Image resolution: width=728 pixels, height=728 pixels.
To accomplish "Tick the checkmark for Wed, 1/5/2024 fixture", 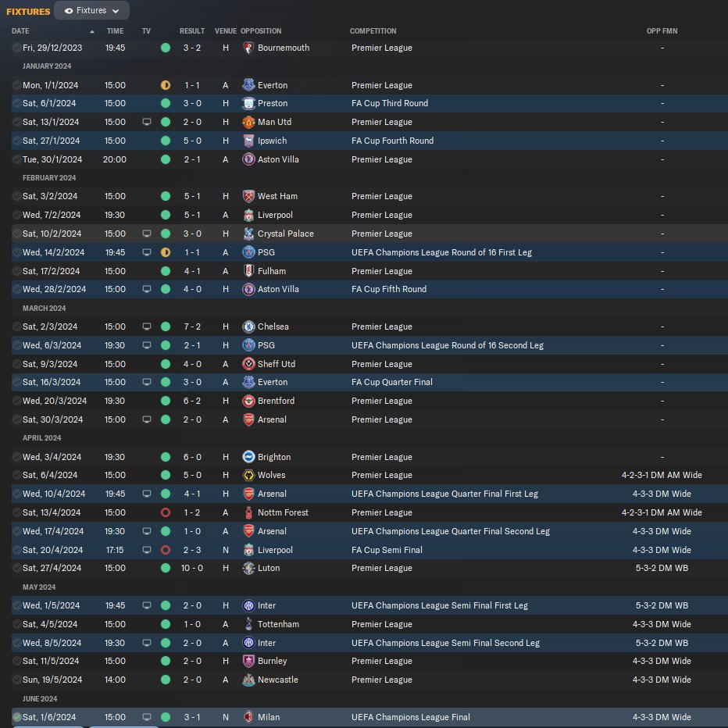I will pyautogui.click(x=16, y=605).
